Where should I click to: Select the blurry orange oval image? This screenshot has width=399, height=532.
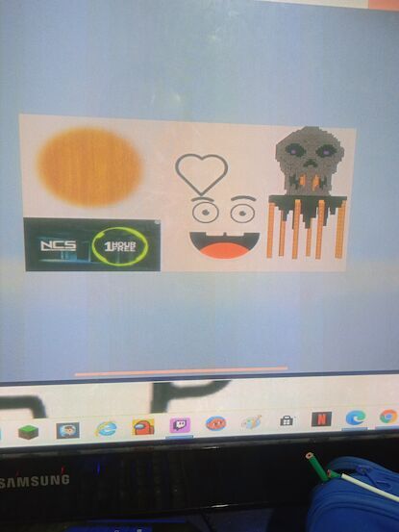pyautogui.click(x=89, y=167)
